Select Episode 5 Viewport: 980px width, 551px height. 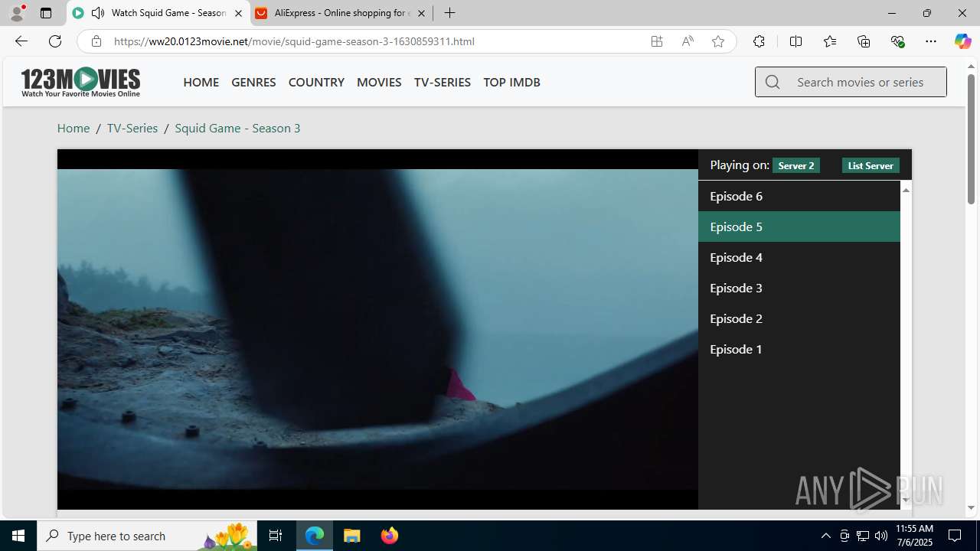click(799, 227)
